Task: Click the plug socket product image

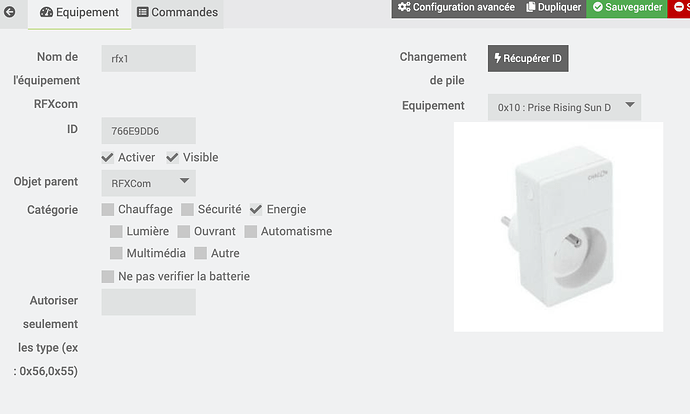Action: click(558, 227)
